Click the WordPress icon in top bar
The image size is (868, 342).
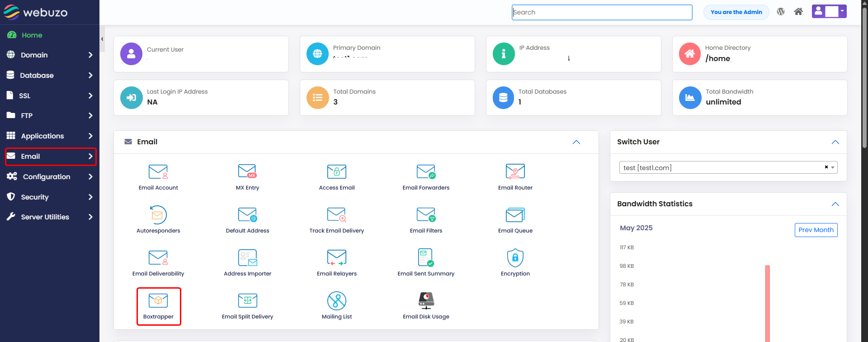click(781, 12)
